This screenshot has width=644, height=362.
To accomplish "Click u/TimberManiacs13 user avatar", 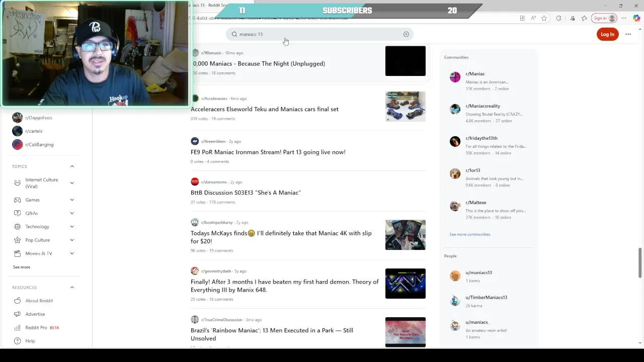I will coord(455,300).
